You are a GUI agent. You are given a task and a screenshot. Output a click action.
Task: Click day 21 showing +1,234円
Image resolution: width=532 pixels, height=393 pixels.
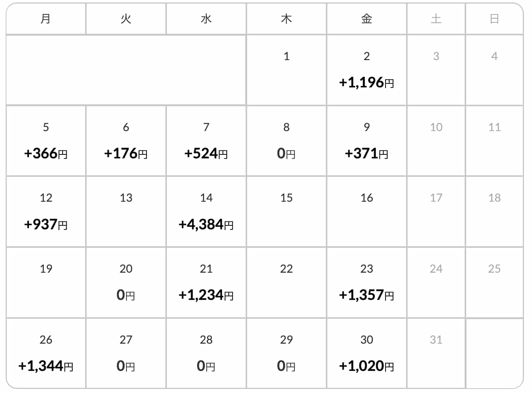point(206,283)
